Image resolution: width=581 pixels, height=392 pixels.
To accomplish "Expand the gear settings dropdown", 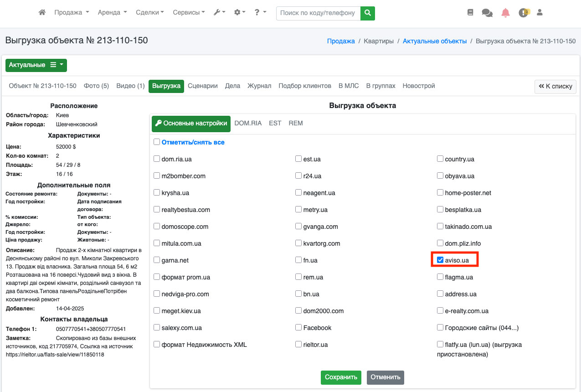I will (x=240, y=13).
